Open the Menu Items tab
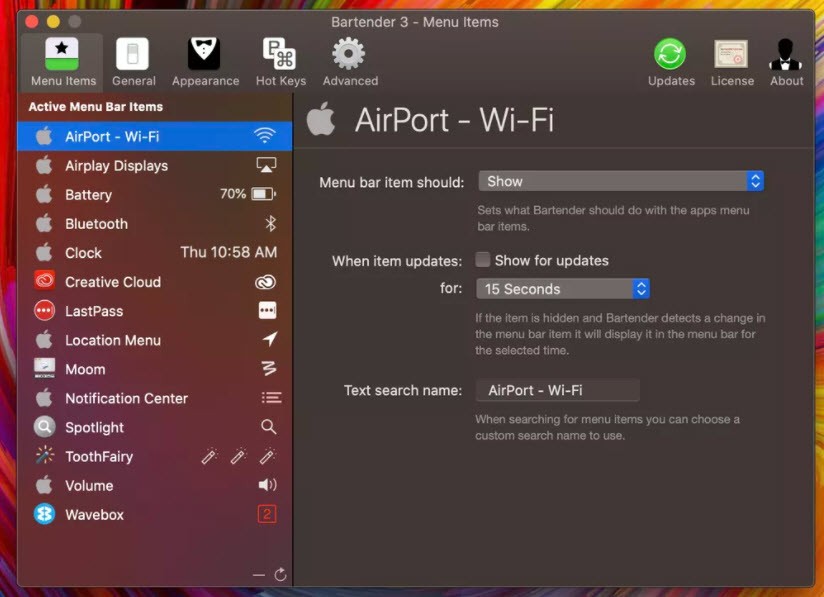Screen dimensions: 824x597 tap(63, 62)
